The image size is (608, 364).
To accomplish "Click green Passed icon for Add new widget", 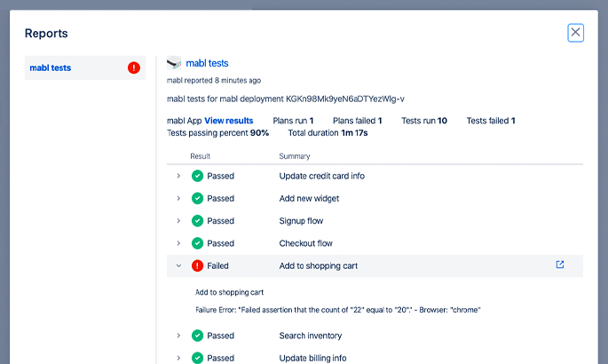I will tap(198, 199).
